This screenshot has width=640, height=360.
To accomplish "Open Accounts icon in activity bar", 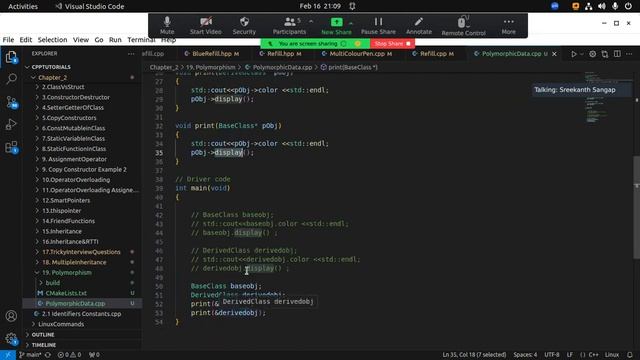I will click(x=11, y=316).
